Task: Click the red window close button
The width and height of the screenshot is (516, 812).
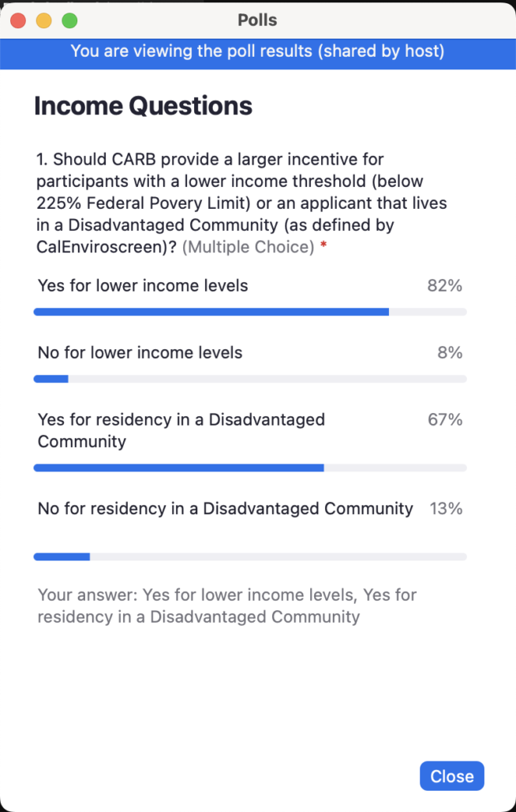Action: point(19,20)
